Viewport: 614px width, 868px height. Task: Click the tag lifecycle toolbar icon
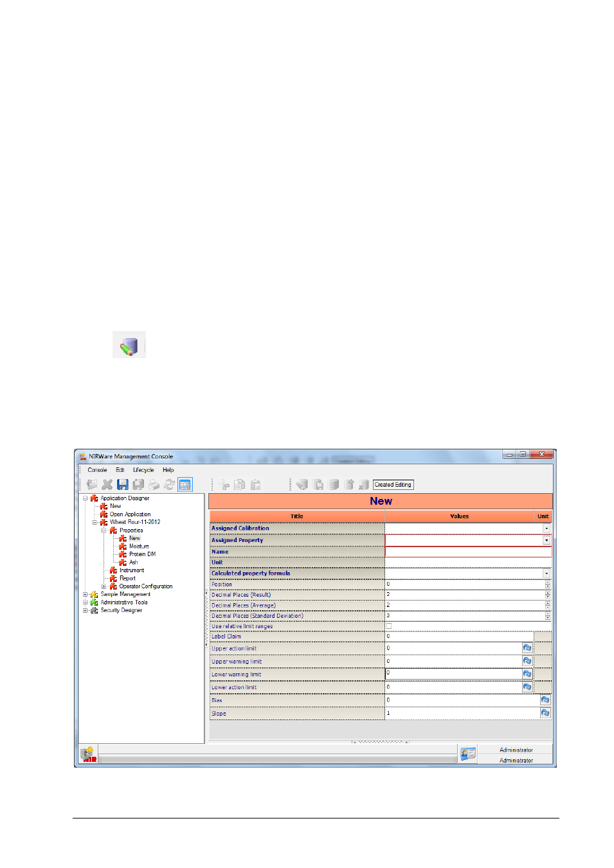point(302,485)
